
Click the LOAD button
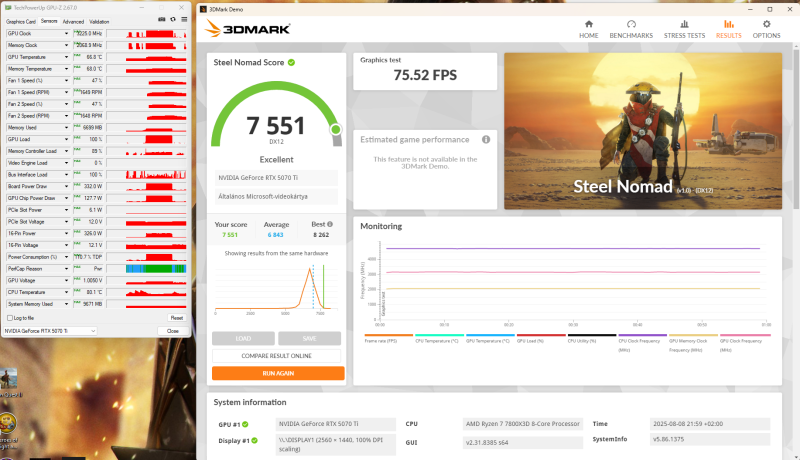point(243,338)
